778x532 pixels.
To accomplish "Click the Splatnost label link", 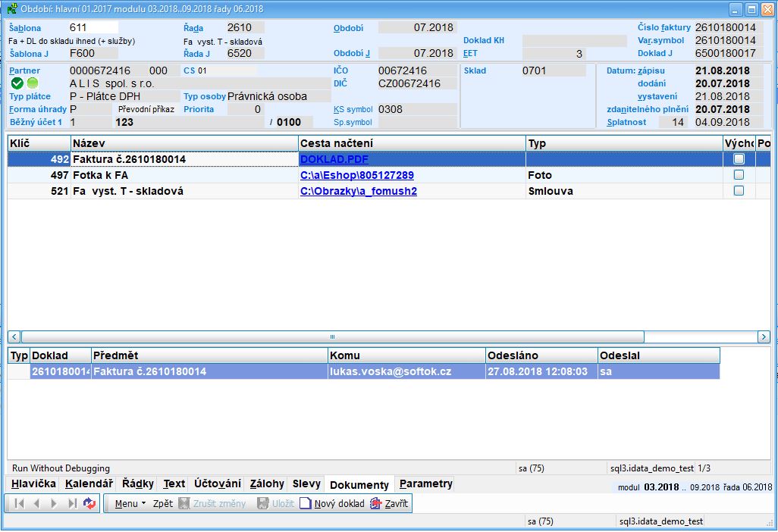I will pos(626,122).
